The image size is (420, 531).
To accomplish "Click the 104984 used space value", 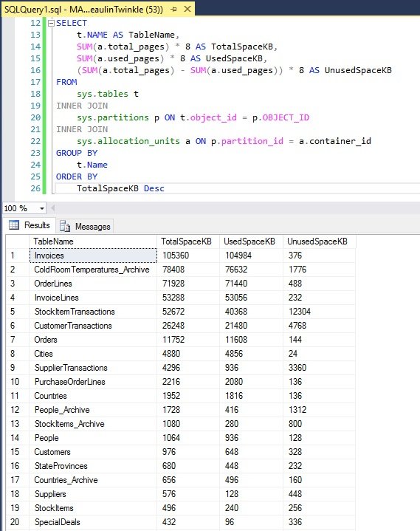I will tap(251, 256).
